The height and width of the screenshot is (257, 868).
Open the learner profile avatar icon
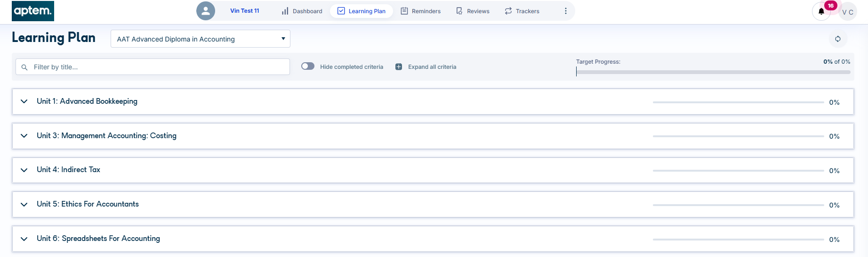[x=206, y=11]
